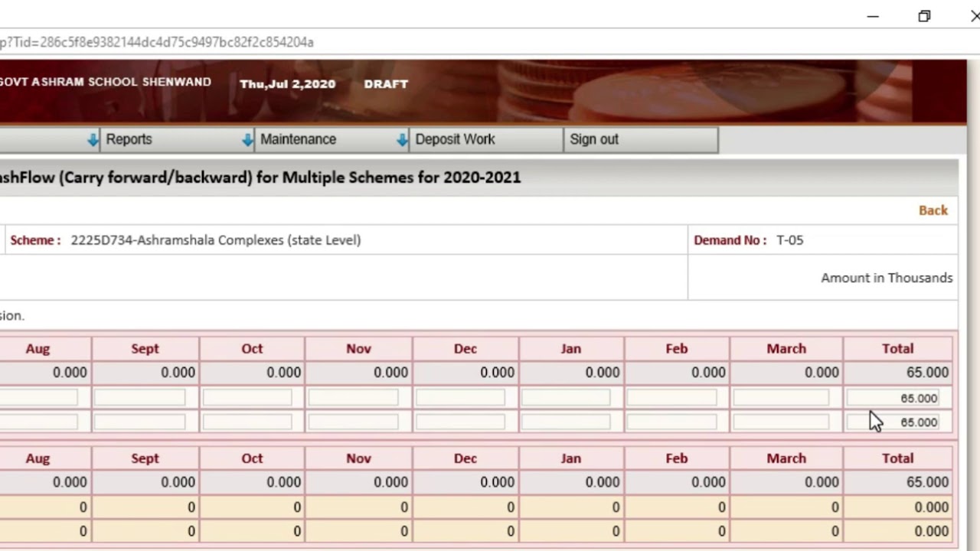Click the upper Sept input field

139,397
